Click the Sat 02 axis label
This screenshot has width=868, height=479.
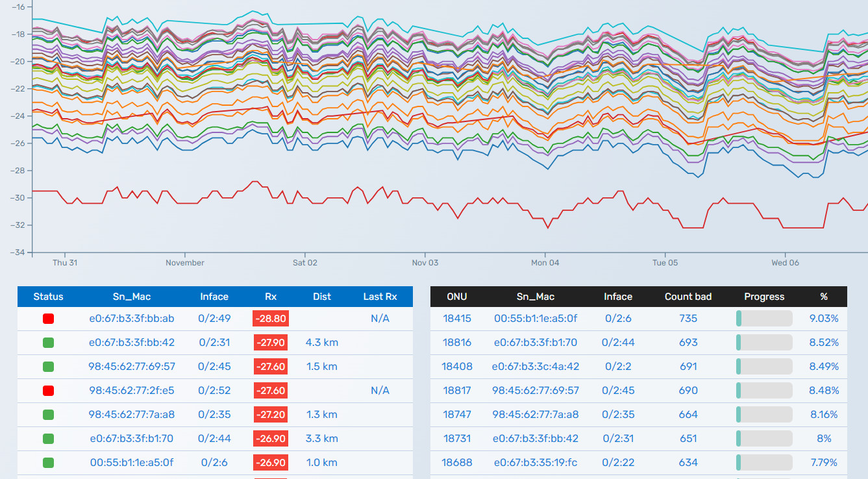[305, 263]
